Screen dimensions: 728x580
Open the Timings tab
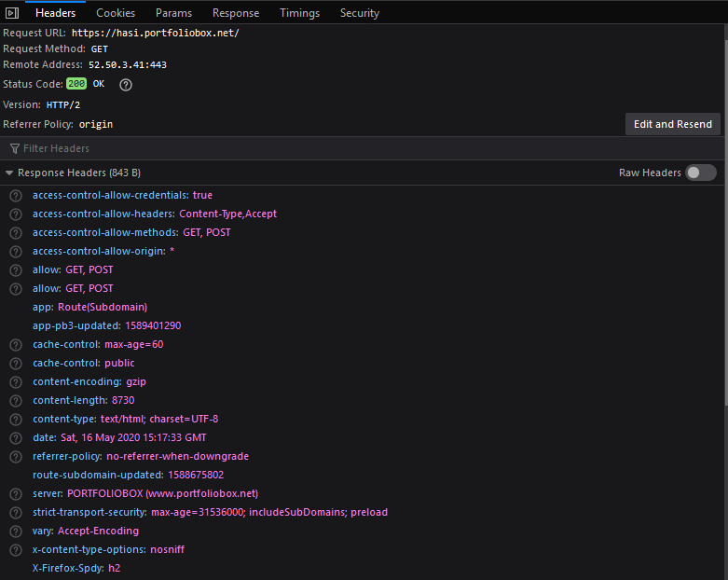[299, 13]
